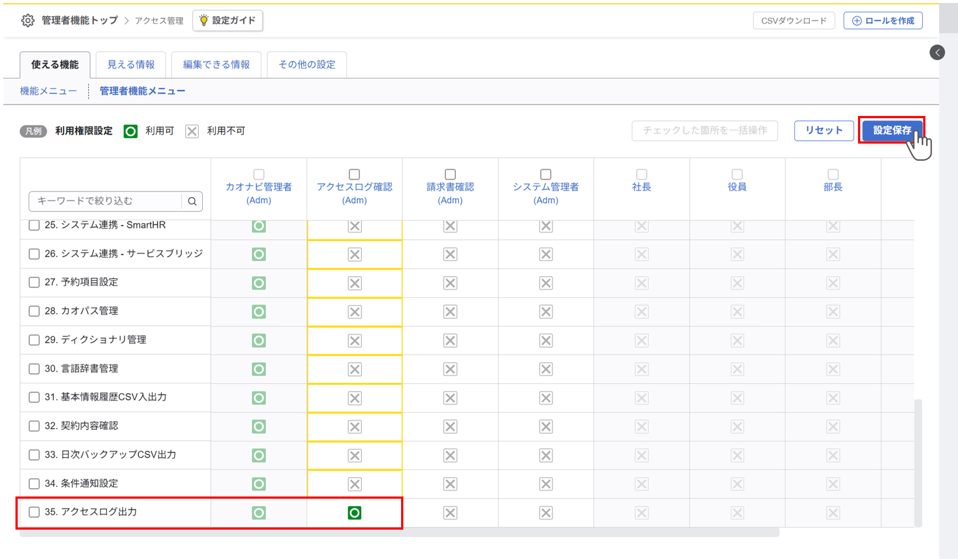The height and width of the screenshot is (560, 958).
Task: Toggle the green permission icon for 35. アクセスログ出力 under アクセスログ確認
Action: pyautogui.click(x=354, y=513)
